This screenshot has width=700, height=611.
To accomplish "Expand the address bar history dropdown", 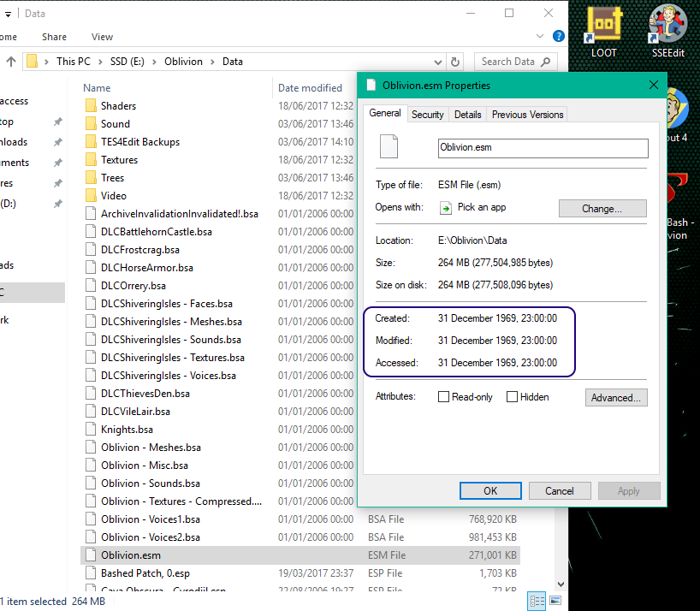I will [x=438, y=62].
